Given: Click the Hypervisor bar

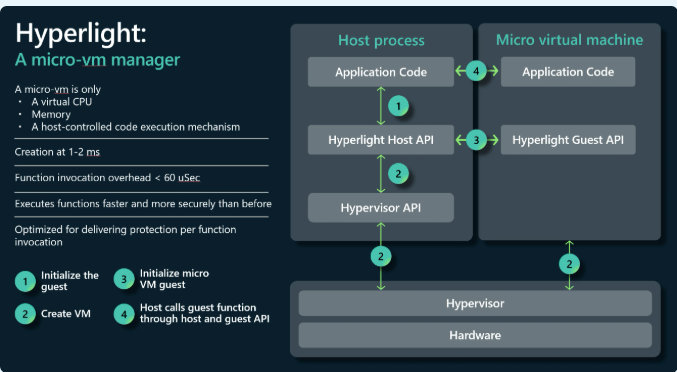Looking at the screenshot, I should (x=475, y=303).
